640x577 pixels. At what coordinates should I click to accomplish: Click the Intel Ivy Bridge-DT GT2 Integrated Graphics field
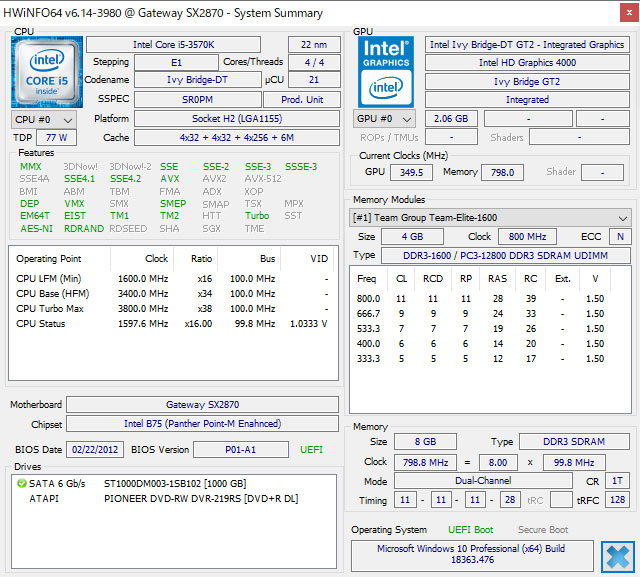click(x=527, y=44)
